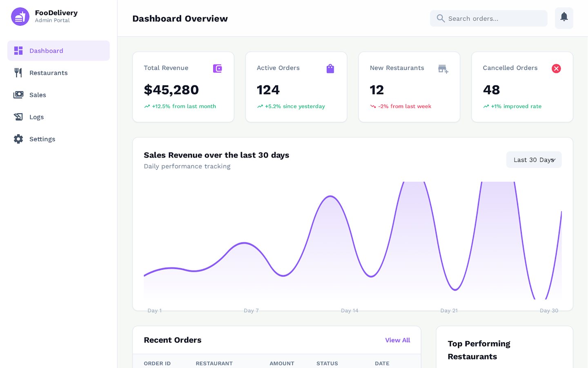The image size is (588, 368).
Task: Click the upward trend arrow under Total Revenue
Action: pyautogui.click(x=147, y=106)
